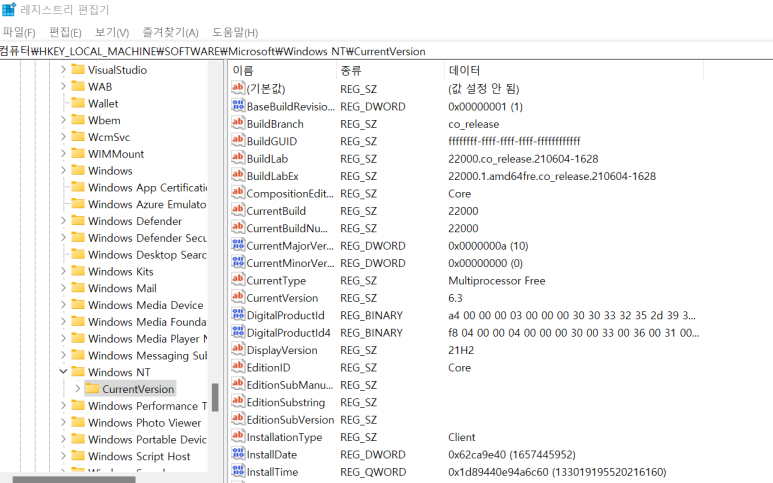The height and width of the screenshot is (483, 773).
Task: Click the folder icon of VisualStudio key
Action: (78, 69)
